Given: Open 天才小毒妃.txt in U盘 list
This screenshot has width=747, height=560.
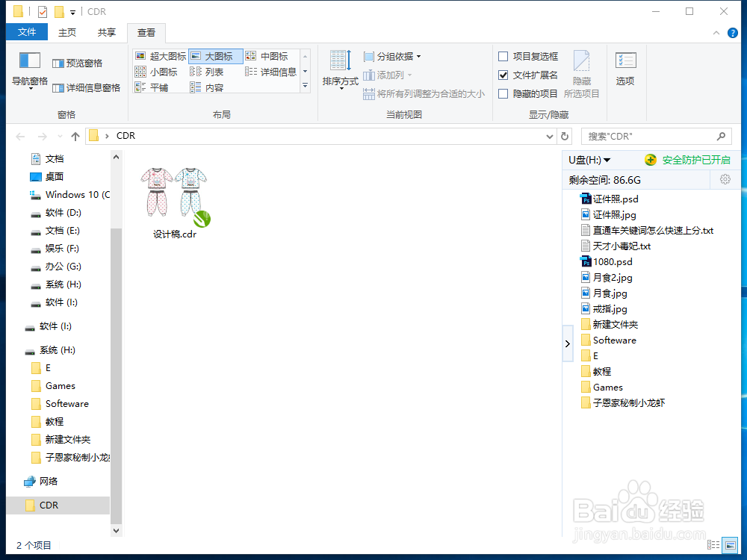Looking at the screenshot, I should (616, 246).
